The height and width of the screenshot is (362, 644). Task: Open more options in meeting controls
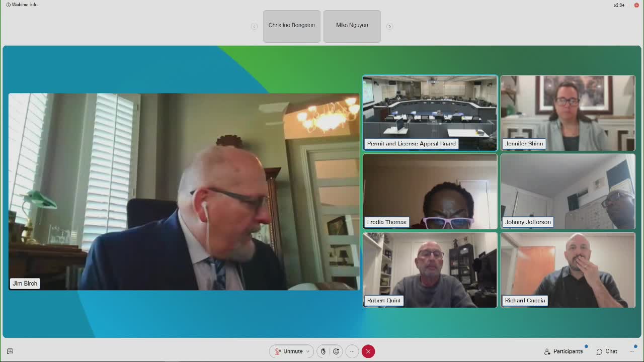click(x=352, y=351)
